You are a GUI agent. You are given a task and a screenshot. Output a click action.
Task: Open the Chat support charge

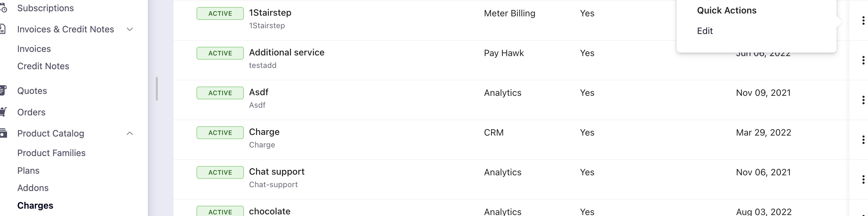coord(276,172)
